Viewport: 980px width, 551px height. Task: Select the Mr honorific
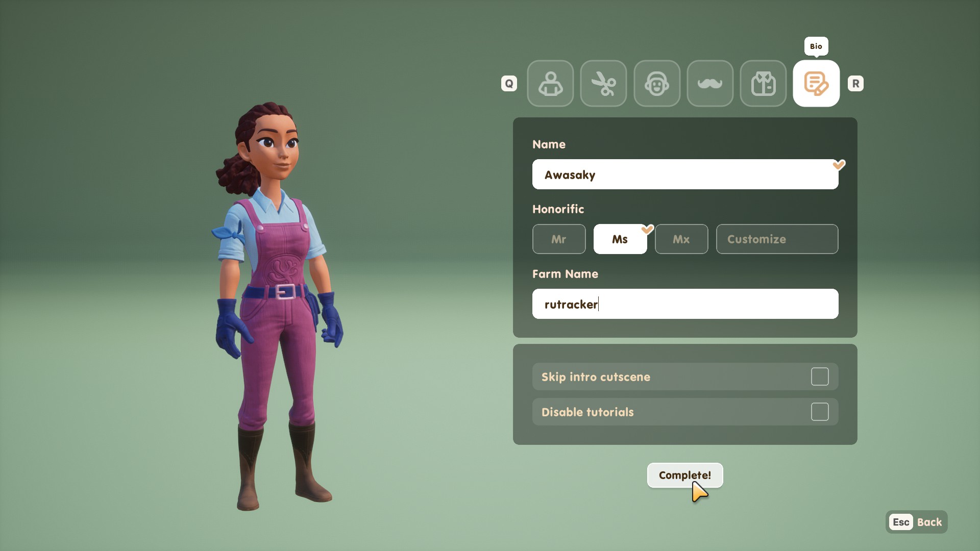click(x=559, y=239)
